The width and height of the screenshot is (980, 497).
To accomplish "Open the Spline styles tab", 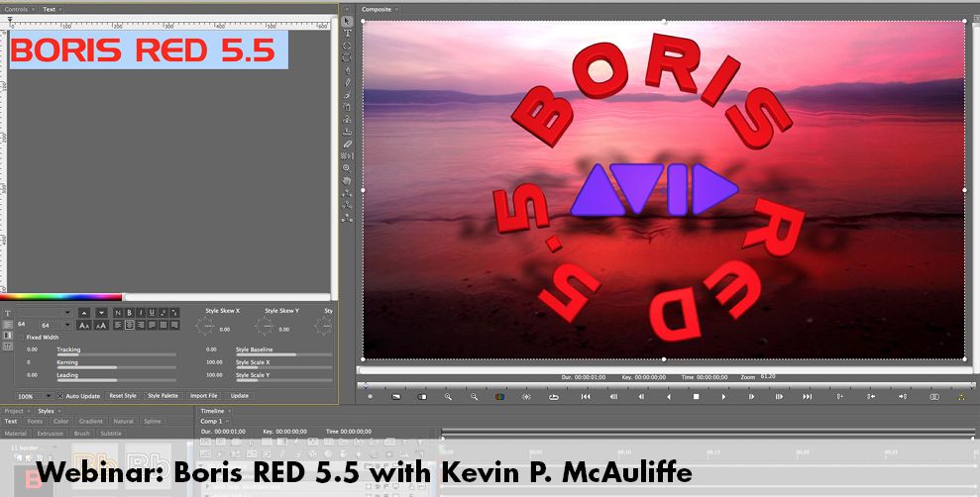I will [x=153, y=422].
